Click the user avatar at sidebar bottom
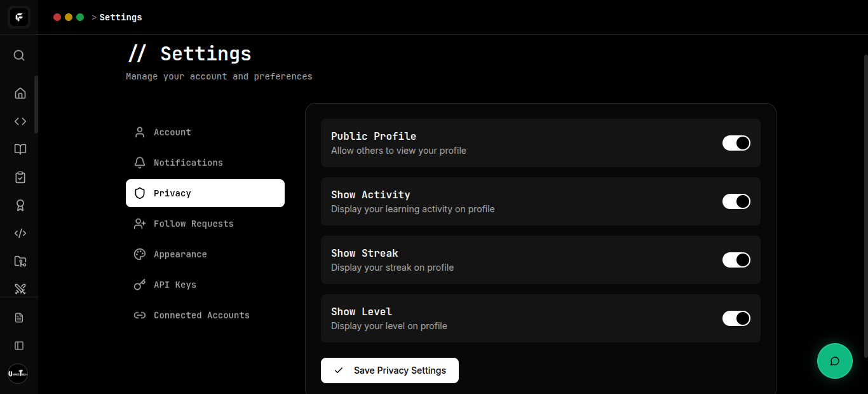868x394 pixels. [18, 374]
